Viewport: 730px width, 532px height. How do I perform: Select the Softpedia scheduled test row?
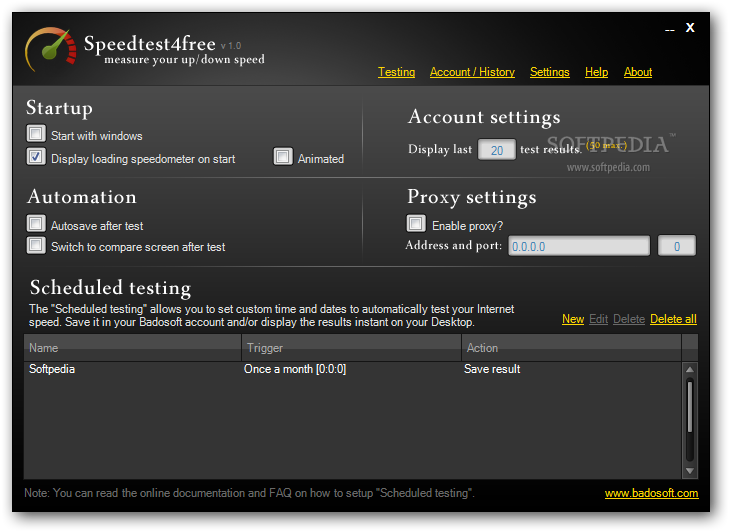(x=353, y=369)
